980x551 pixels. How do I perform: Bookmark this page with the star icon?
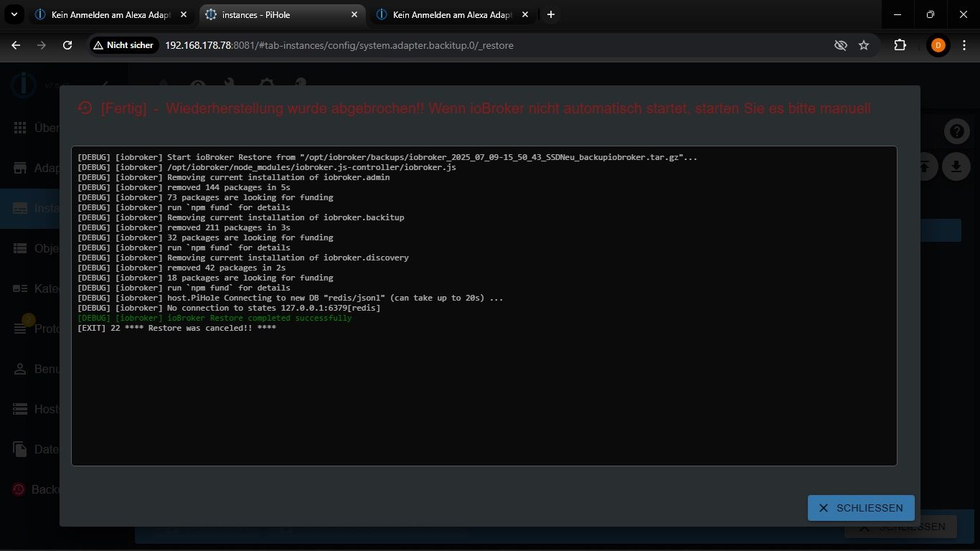click(864, 45)
